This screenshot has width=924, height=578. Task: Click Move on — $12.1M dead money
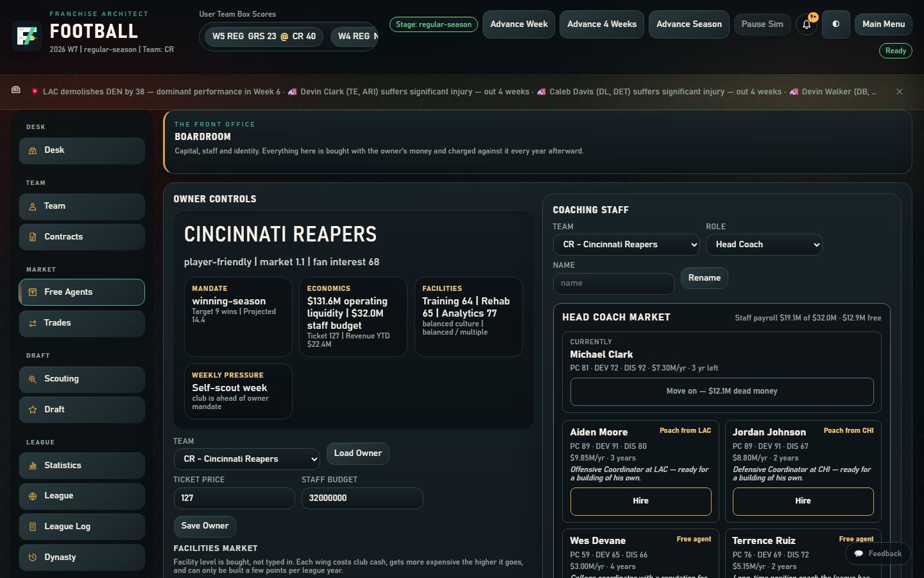722,391
